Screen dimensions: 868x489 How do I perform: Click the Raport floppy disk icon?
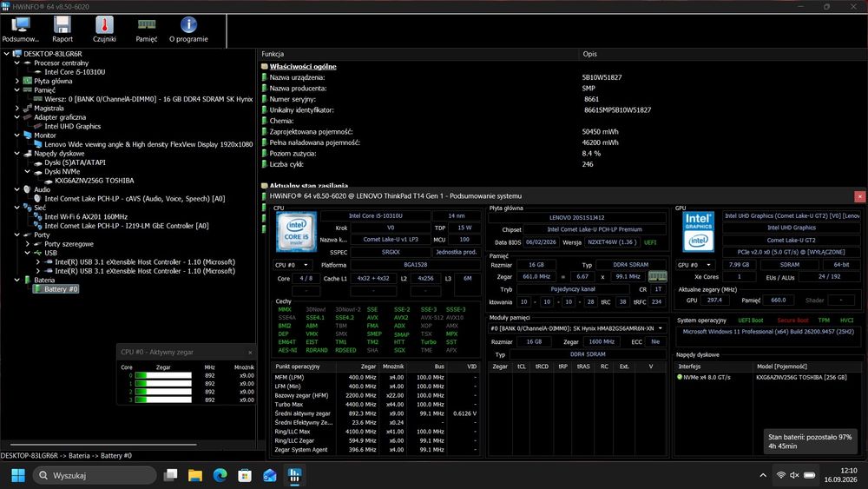click(x=62, y=30)
